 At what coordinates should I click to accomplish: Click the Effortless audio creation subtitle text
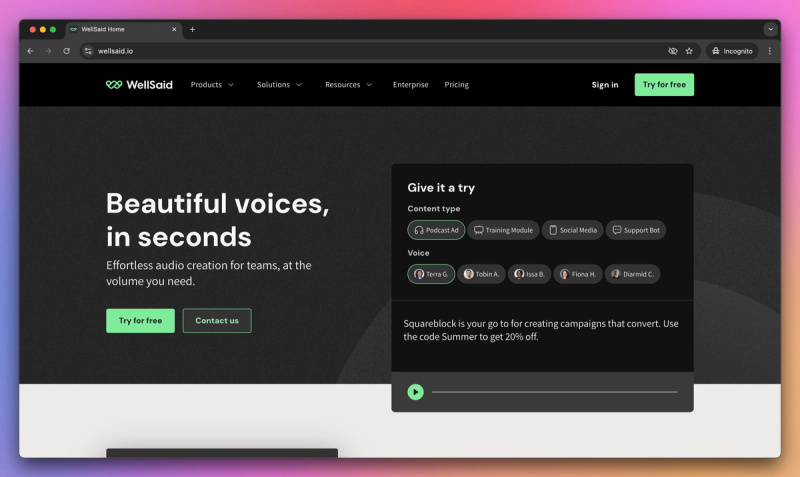[209, 273]
